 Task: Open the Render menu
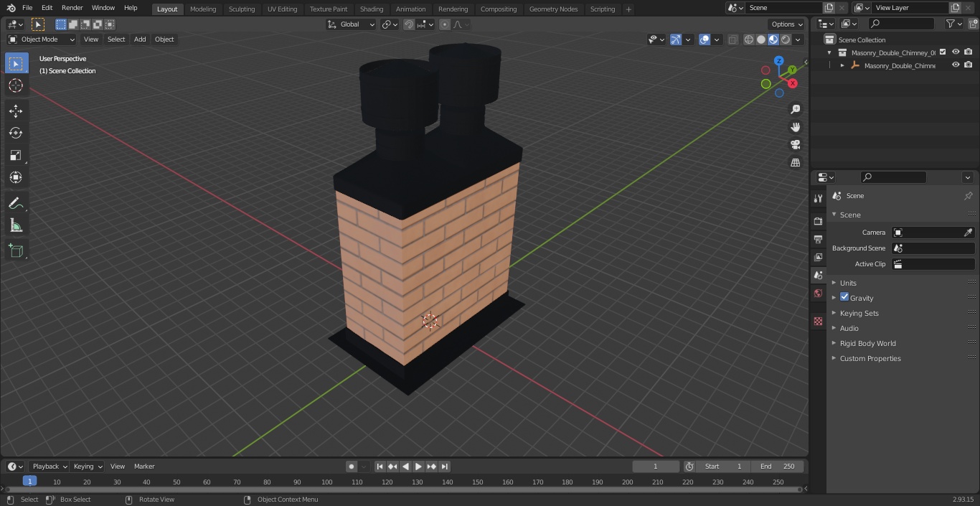tap(72, 8)
